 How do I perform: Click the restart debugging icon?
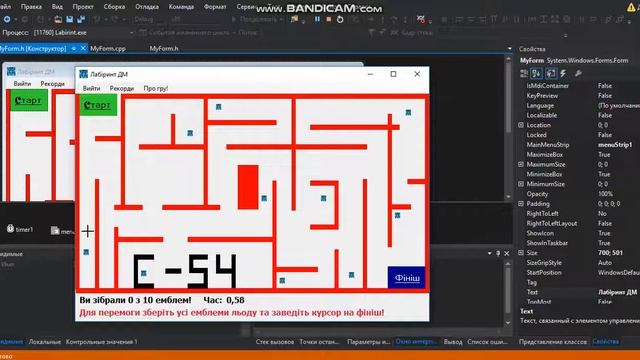[x=340, y=19]
